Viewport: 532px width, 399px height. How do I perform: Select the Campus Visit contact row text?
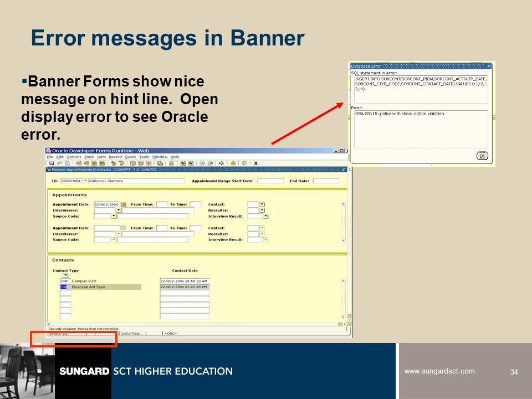84,281
